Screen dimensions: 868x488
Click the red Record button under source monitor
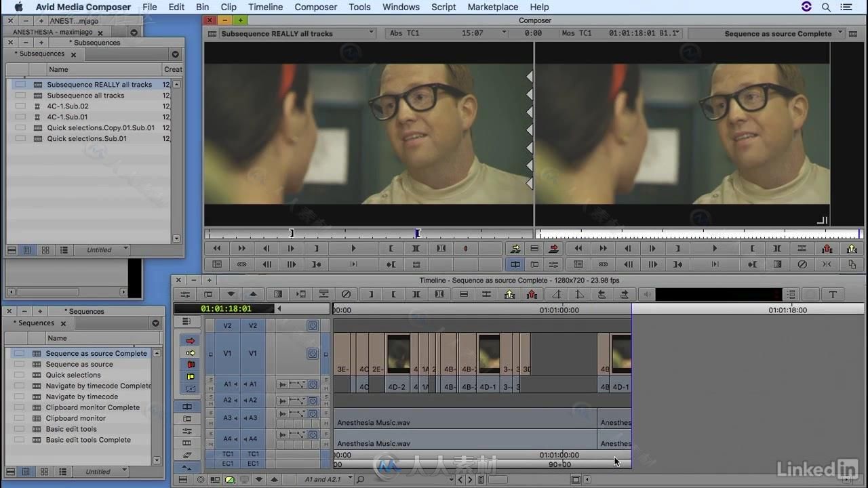[x=466, y=249]
